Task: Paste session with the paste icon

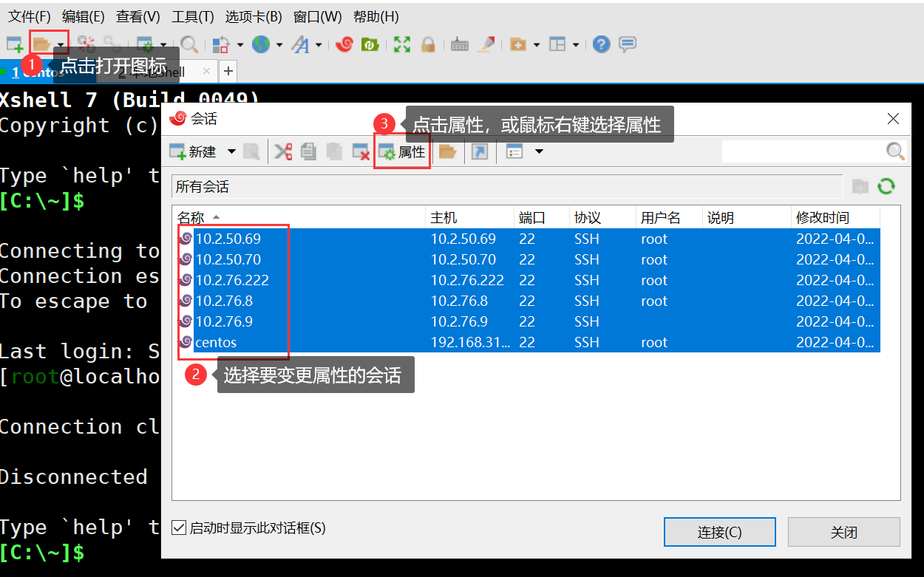Action: tap(334, 151)
